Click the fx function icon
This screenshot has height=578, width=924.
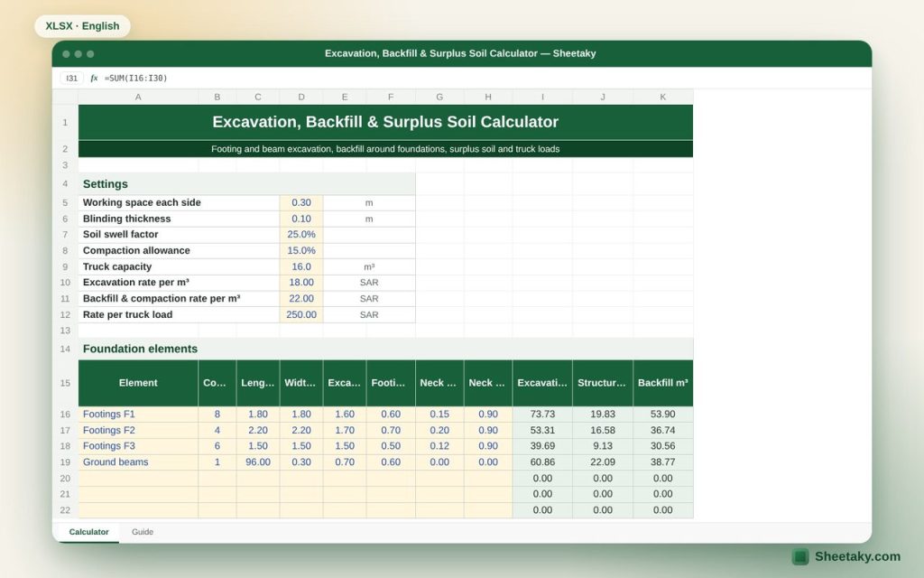(x=94, y=78)
